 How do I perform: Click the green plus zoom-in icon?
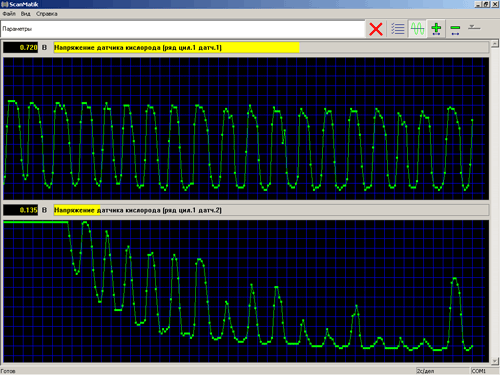pos(436,29)
